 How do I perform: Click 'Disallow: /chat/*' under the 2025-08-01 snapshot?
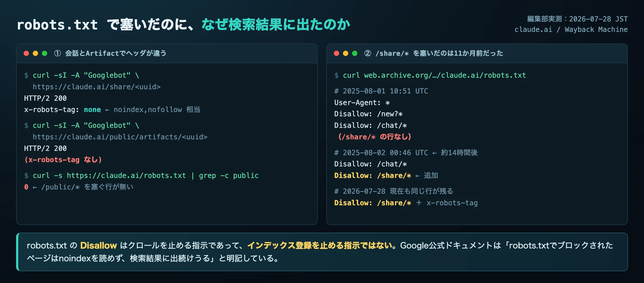[x=371, y=125]
